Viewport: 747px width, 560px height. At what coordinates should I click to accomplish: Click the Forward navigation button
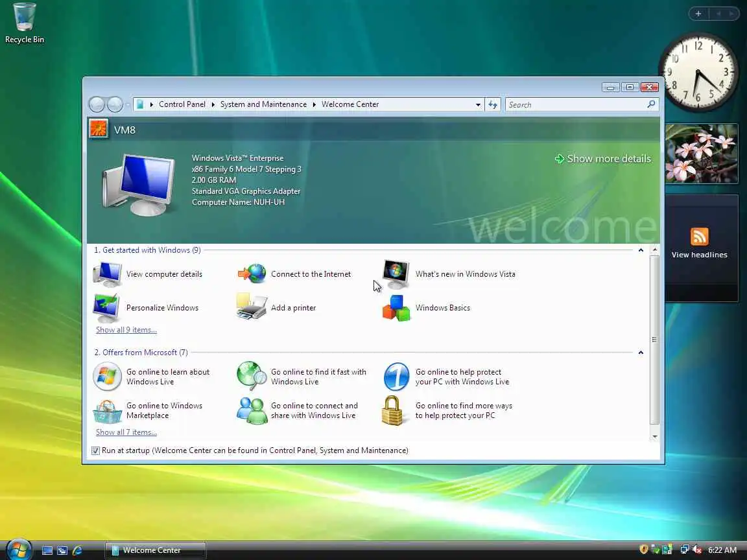115,104
